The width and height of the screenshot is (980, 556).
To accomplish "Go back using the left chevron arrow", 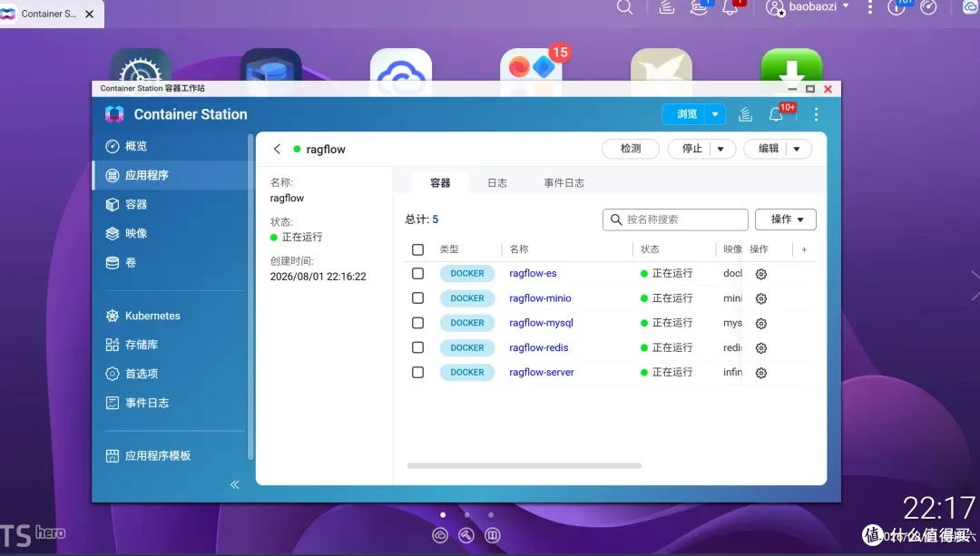I will tap(277, 149).
